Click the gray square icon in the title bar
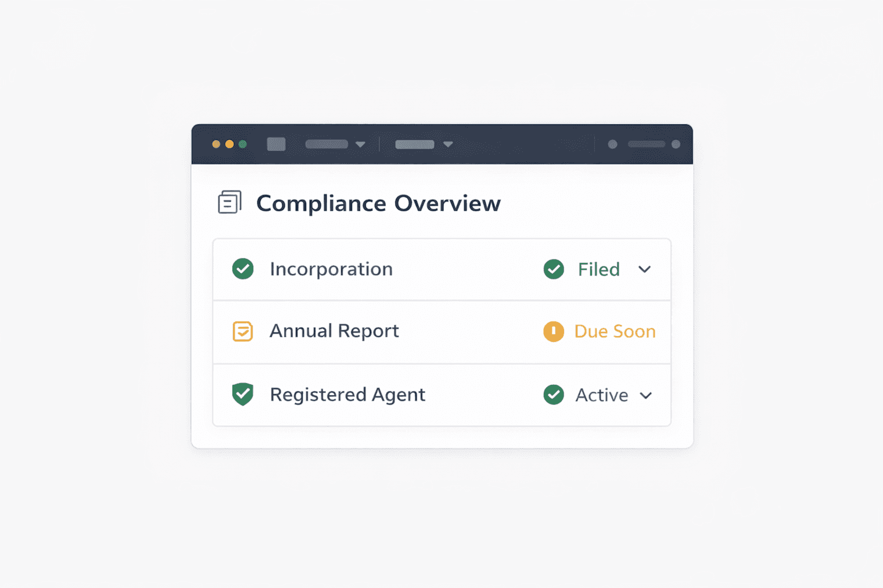 (276, 144)
